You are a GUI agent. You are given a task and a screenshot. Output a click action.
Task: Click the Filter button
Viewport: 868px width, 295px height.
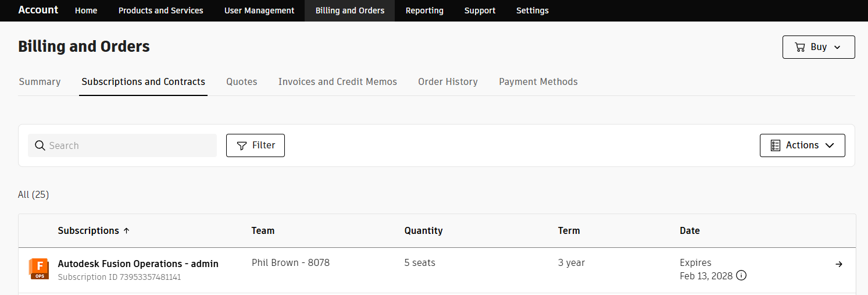(255, 145)
